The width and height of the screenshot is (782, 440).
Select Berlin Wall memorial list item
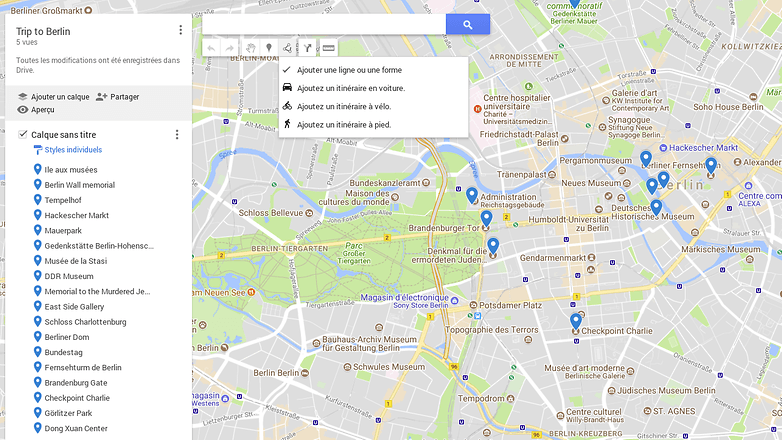point(79,185)
